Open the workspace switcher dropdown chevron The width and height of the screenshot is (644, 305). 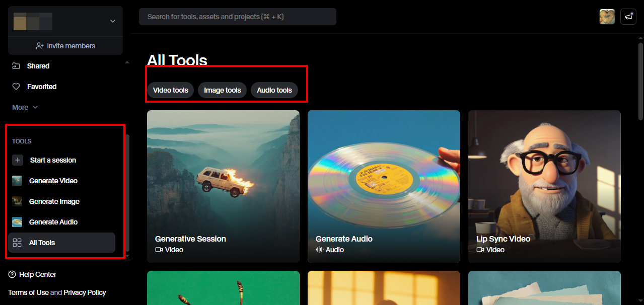pos(112,21)
